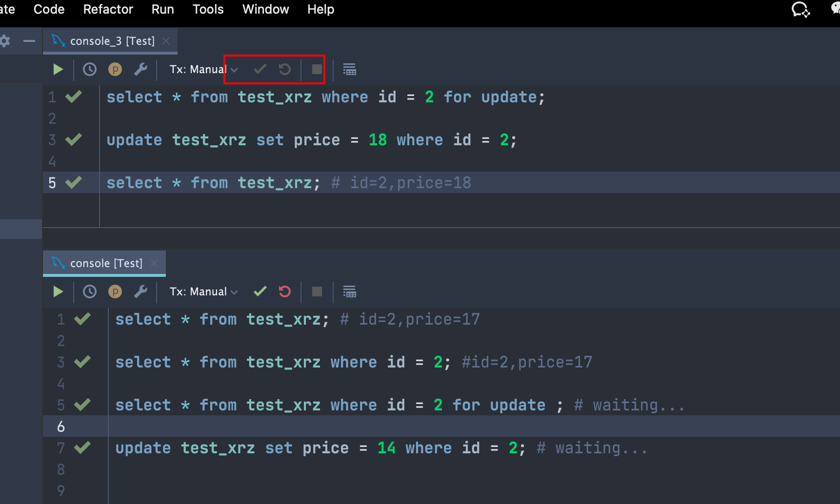This screenshot has height=504, width=840.
Task: Click red rollback icon in lower console toolbar
Action: point(285,291)
